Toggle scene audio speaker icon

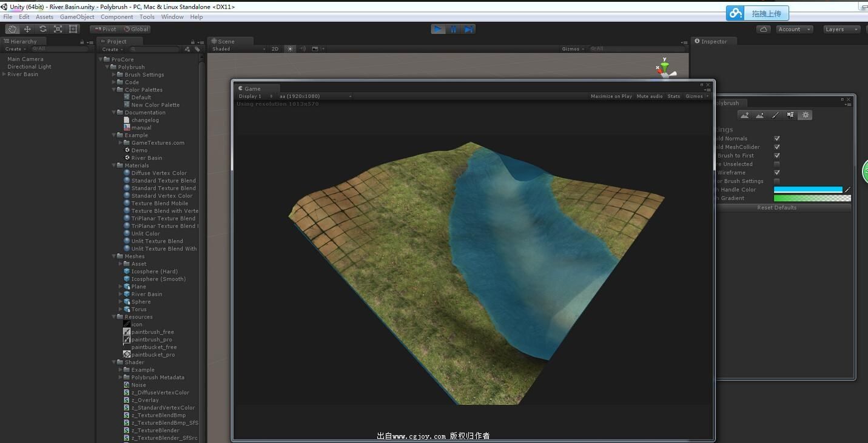click(x=303, y=49)
